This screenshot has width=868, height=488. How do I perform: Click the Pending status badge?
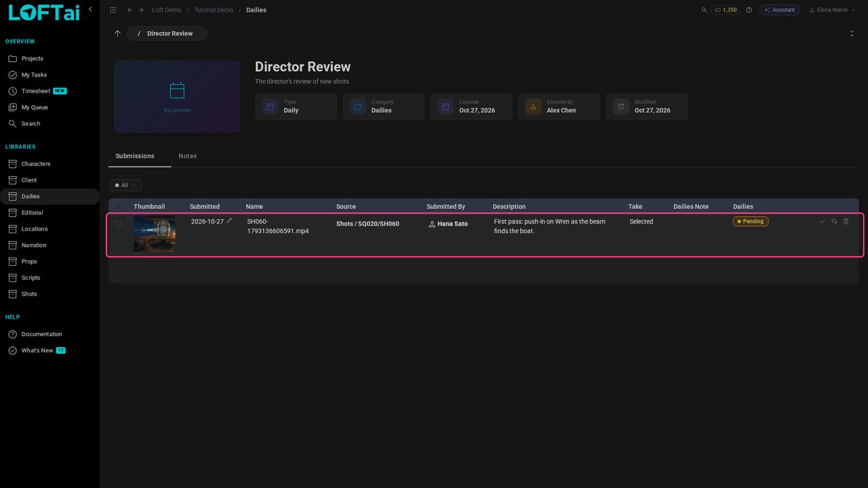point(751,222)
